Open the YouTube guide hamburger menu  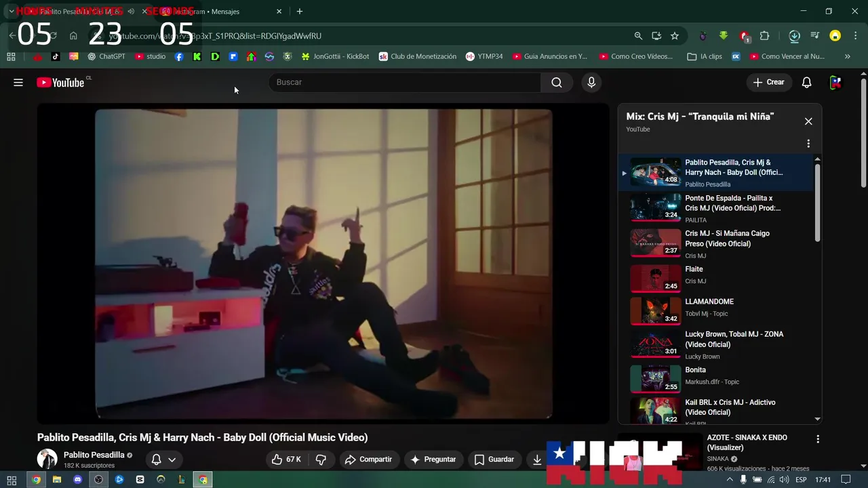pos(18,83)
